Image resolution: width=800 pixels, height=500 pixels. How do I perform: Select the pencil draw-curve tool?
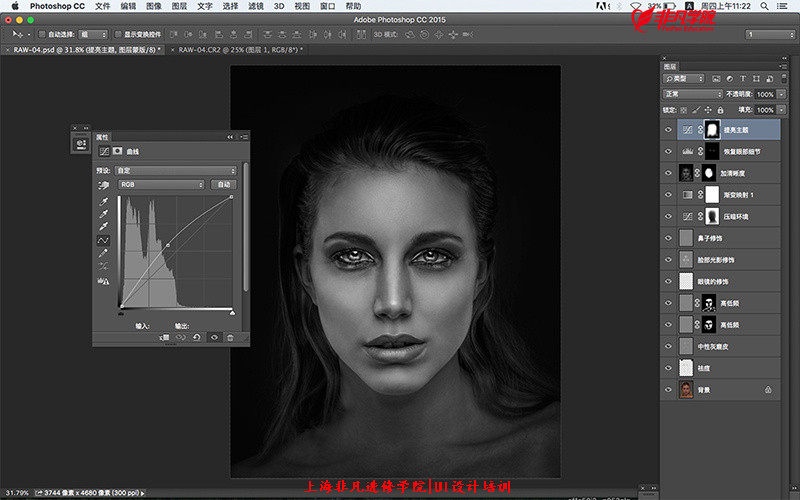103,253
